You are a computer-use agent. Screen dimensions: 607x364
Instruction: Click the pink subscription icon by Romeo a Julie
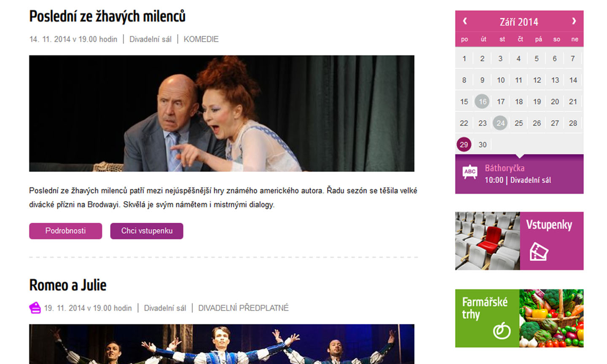point(35,308)
